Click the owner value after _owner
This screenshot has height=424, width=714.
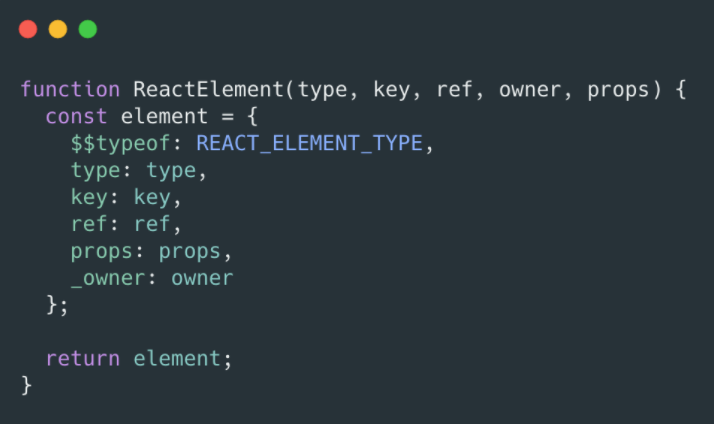tap(202, 278)
